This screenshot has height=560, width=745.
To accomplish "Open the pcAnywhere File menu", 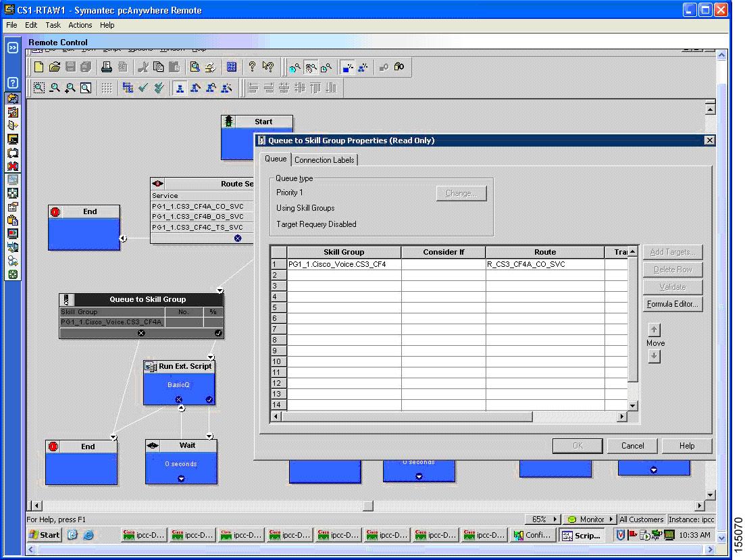I will coord(11,25).
